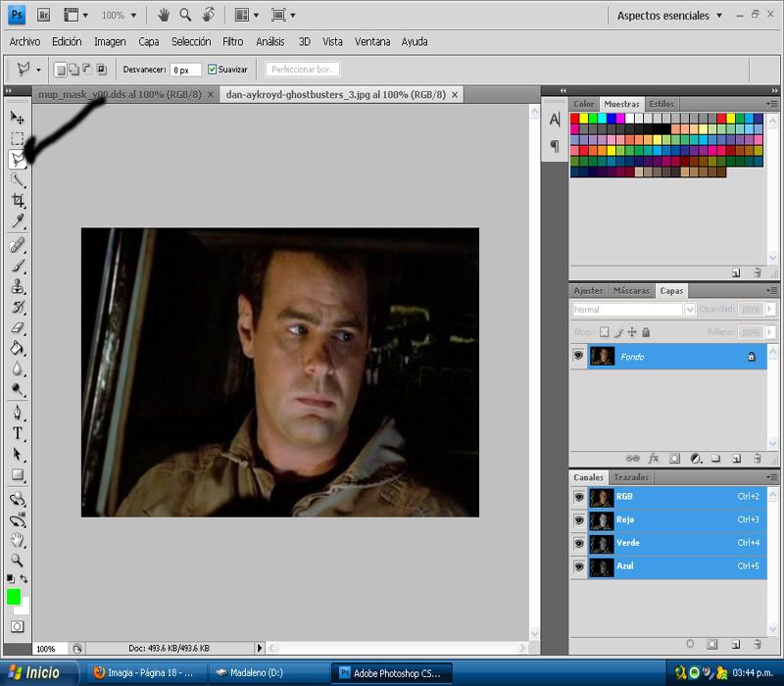Select the Clone Stamp tool

tap(18, 286)
